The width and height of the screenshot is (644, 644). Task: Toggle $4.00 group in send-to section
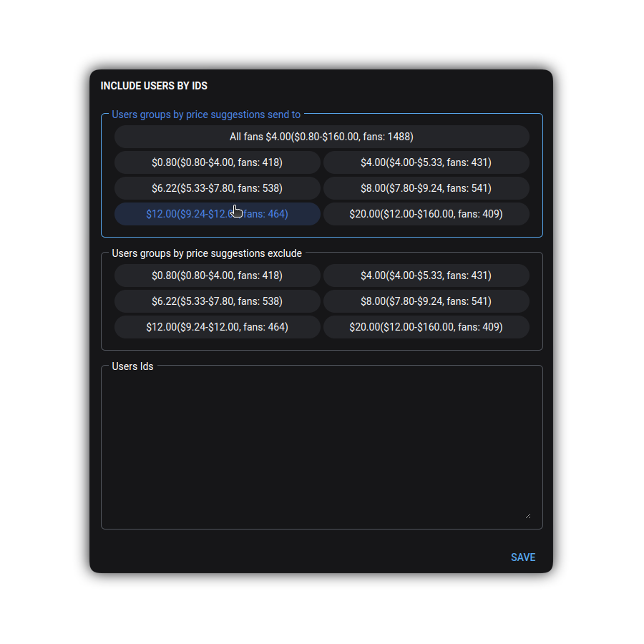pyautogui.click(x=426, y=162)
